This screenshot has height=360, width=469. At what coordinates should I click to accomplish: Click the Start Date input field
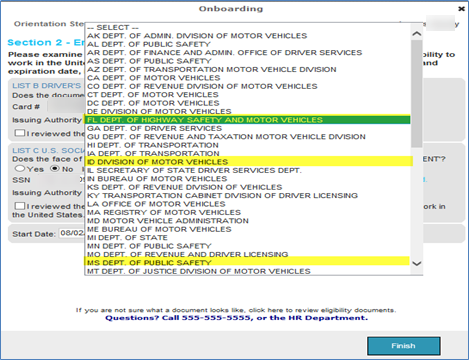pyautogui.click(x=72, y=233)
